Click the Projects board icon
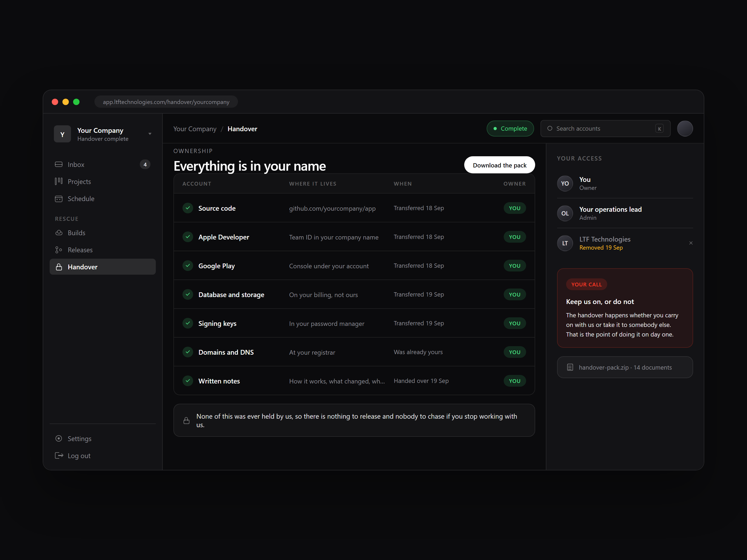 click(59, 182)
